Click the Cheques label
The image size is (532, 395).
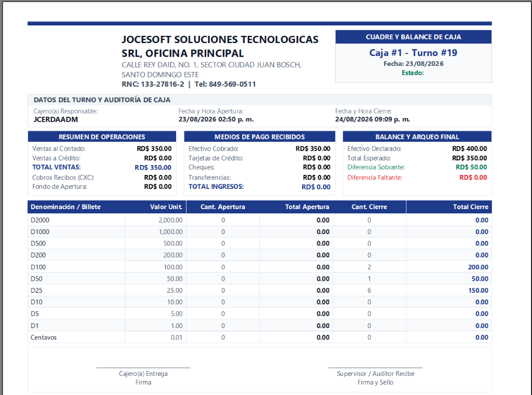(x=202, y=167)
